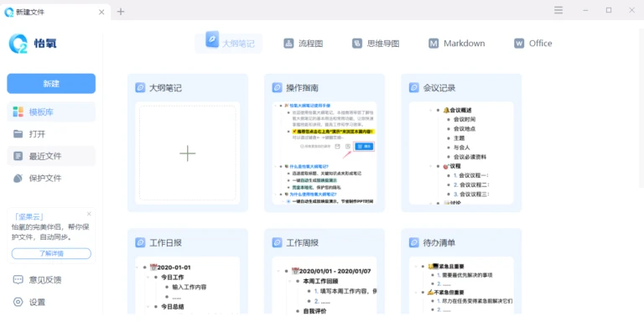Click the 操作指南 card header icon
This screenshot has width=644, height=322.
click(277, 88)
